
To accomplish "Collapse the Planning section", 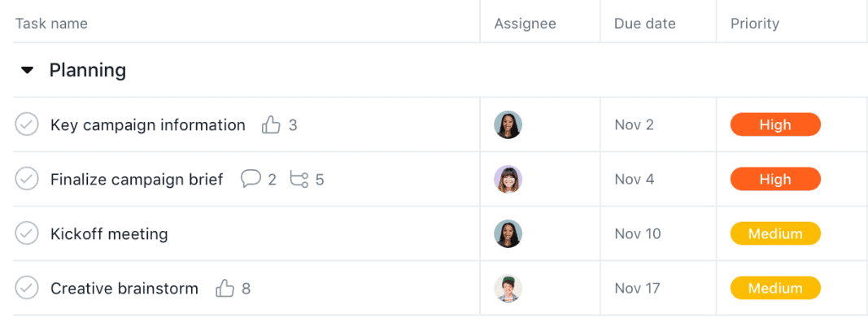I will (27, 70).
